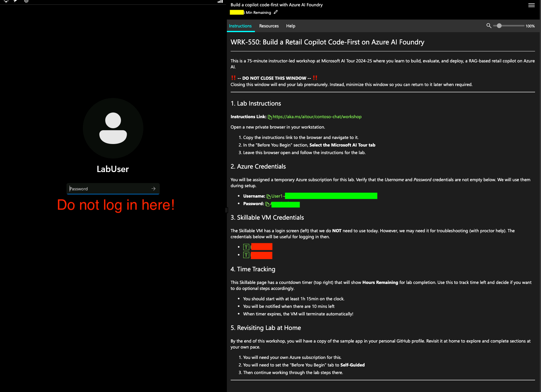Click the '5. Revisiting Lab at Home' heading

click(266, 328)
